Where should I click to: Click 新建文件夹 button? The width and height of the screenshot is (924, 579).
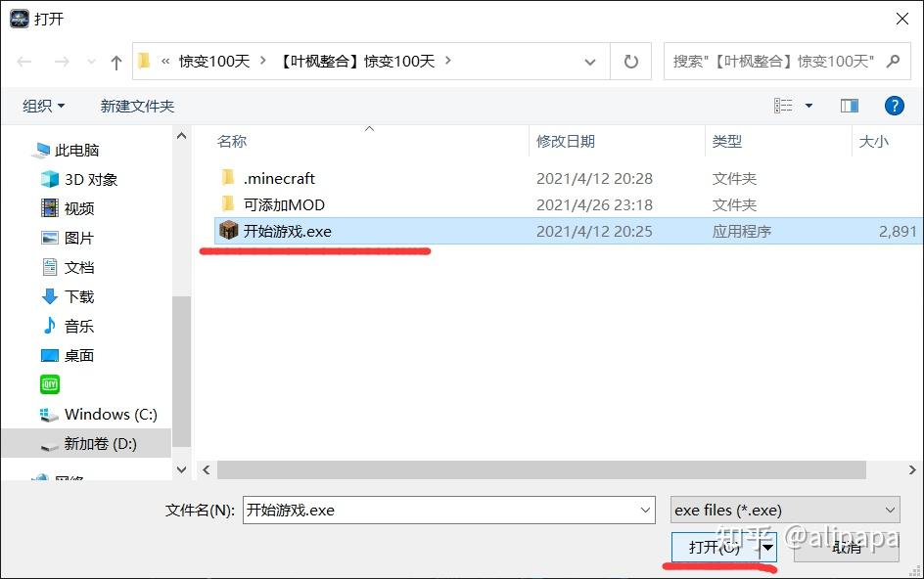pyautogui.click(x=137, y=106)
